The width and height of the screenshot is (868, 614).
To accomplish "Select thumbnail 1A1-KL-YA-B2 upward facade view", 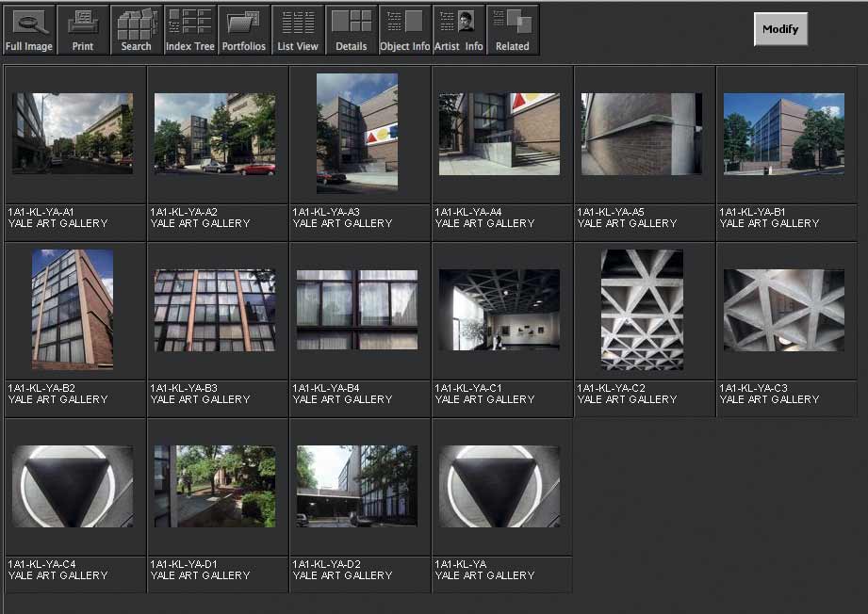I will click(73, 309).
